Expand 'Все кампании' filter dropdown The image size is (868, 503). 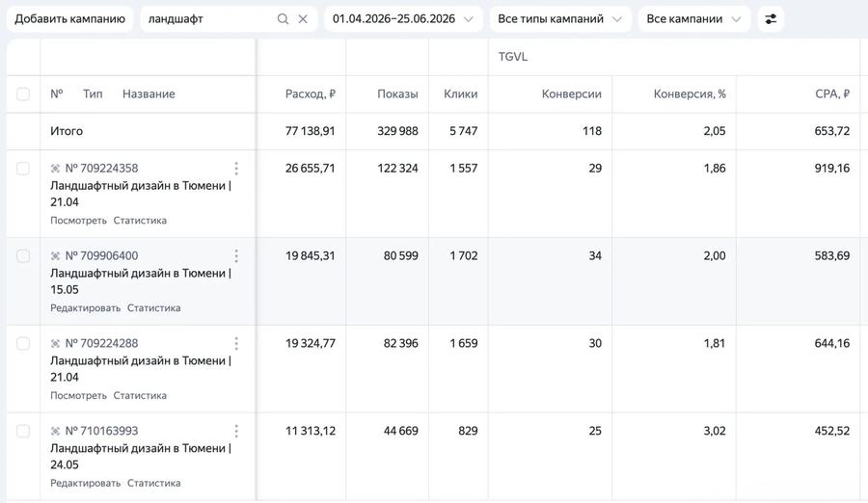pyautogui.click(x=694, y=19)
